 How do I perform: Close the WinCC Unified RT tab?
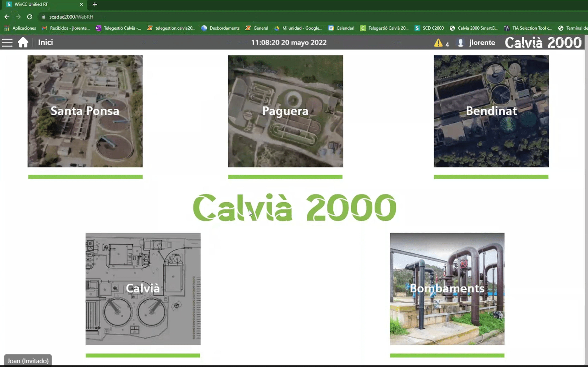tap(81, 4)
